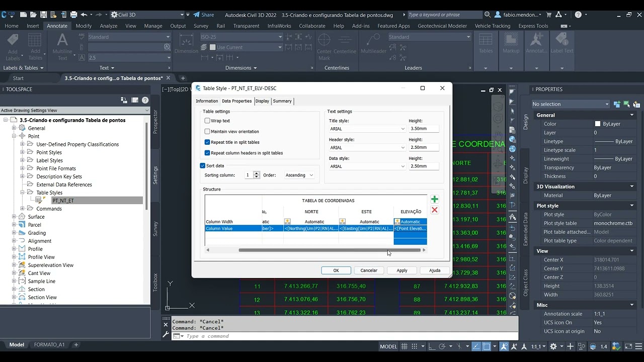This screenshot has height=362, width=644.
Task: Open the Analyze ribbon tab
Action: 109,26
